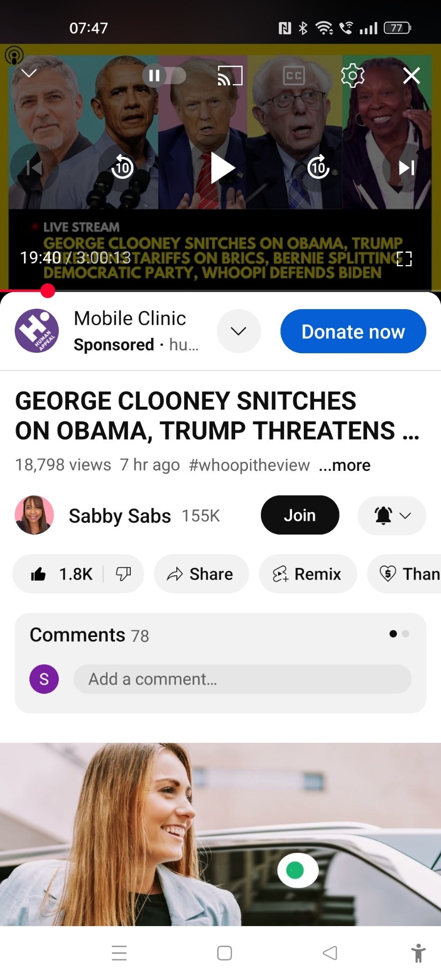Image resolution: width=441 pixels, height=980 pixels.
Task: Toggle closed captions
Action: coord(294,75)
